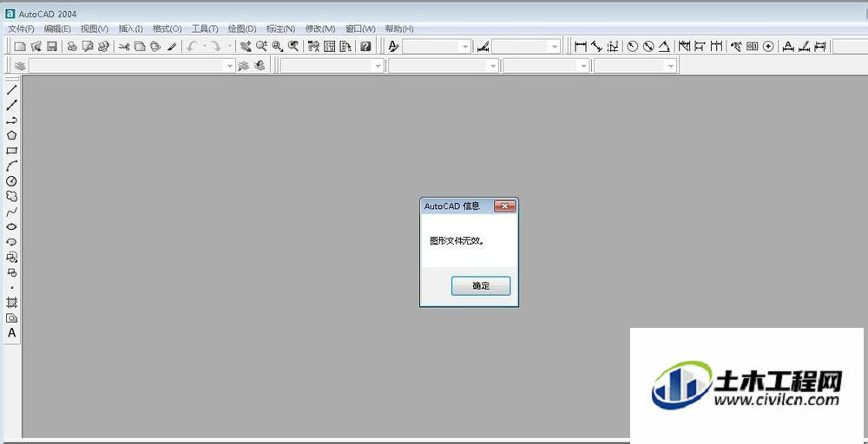Click the Zoom Window icon
868x444 pixels.
(x=278, y=47)
